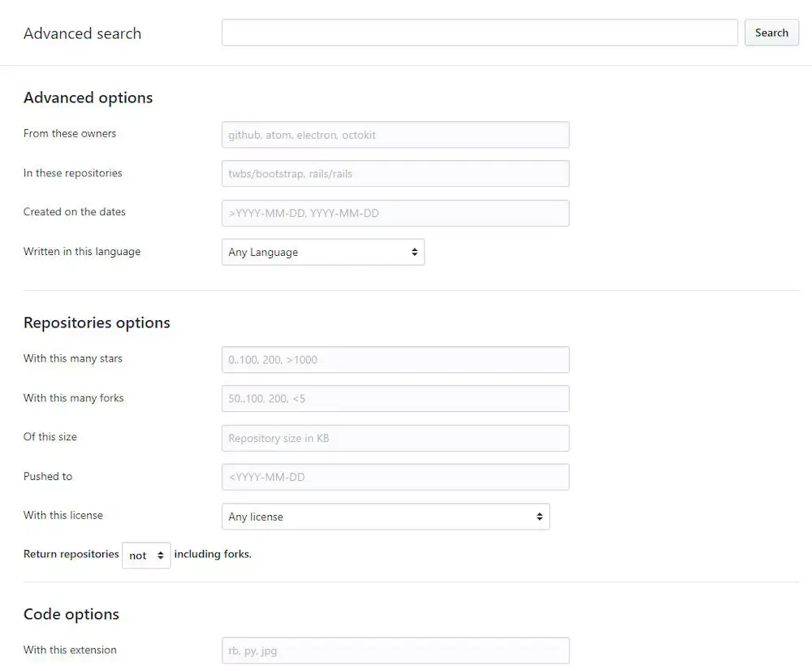Open the 'Any Language' dropdown
The width and height of the screenshot is (812, 671).
pos(322,253)
